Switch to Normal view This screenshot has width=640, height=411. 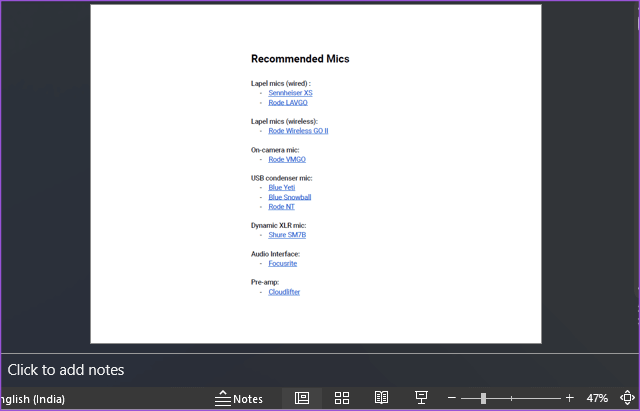pyautogui.click(x=302, y=398)
